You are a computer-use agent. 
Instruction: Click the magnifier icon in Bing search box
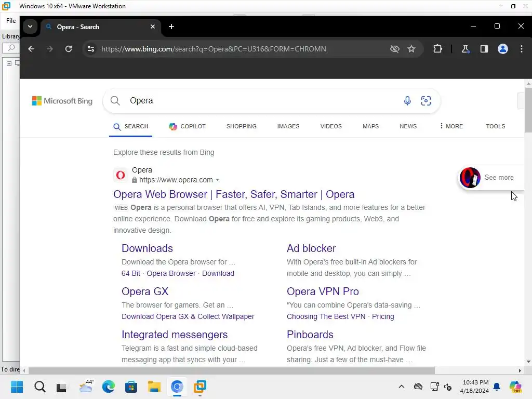pyautogui.click(x=115, y=101)
